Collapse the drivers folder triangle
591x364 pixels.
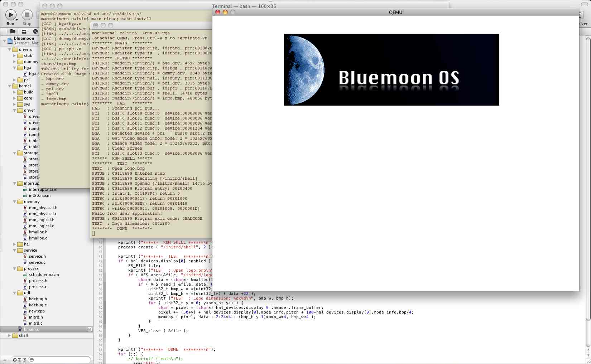pyautogui.click(x=10, y=49)
